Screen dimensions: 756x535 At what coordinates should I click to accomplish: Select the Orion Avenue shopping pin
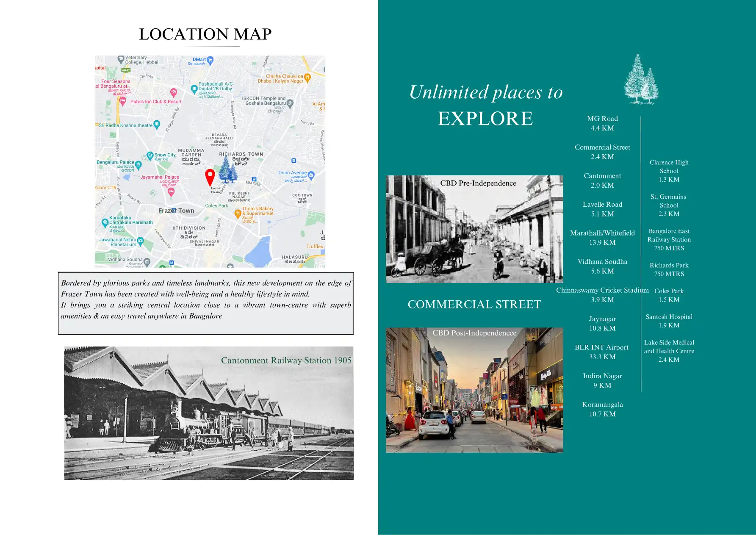[311, 175]
